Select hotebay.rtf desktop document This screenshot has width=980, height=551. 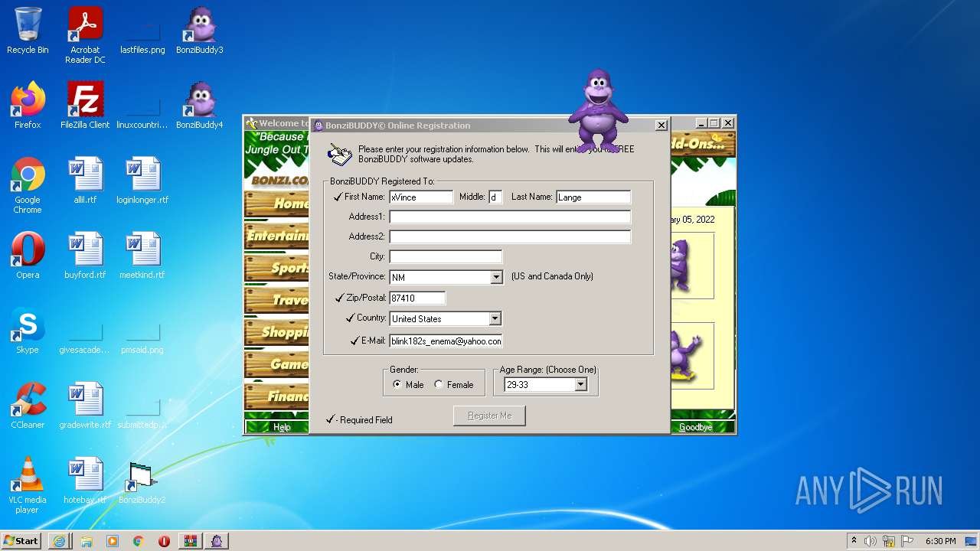85,481
